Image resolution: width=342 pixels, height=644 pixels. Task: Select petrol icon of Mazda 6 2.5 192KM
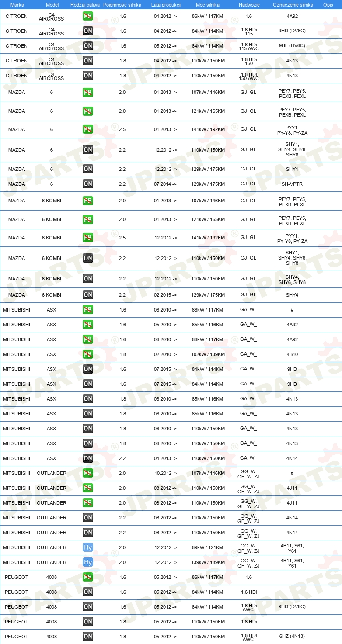pos(88,129)
